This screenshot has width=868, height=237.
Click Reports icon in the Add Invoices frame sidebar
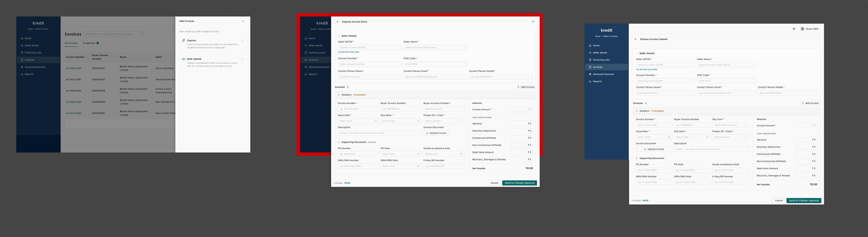pyautogui.click(x=22, y=74)
